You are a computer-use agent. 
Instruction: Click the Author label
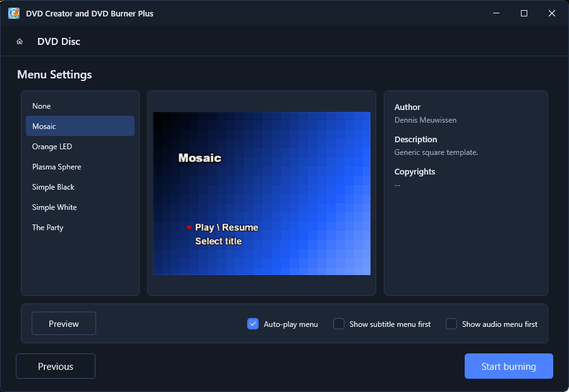coord(408,107)
